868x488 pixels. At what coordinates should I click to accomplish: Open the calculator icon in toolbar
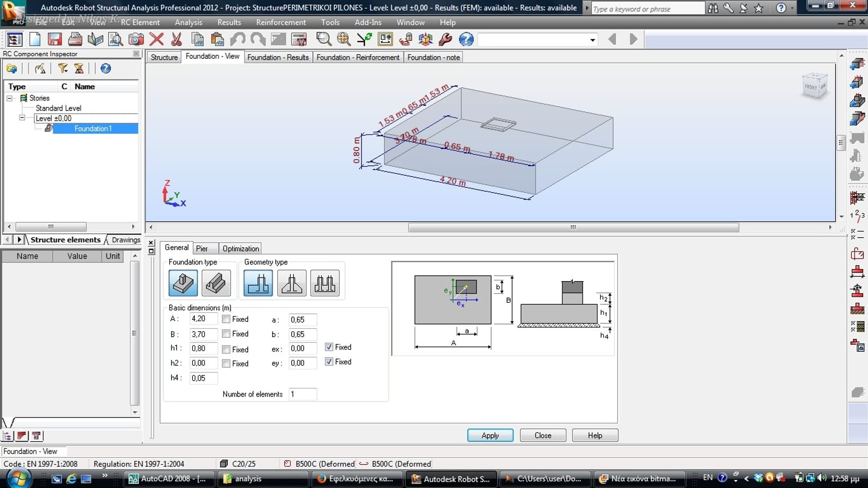click(x=299, y=39)
